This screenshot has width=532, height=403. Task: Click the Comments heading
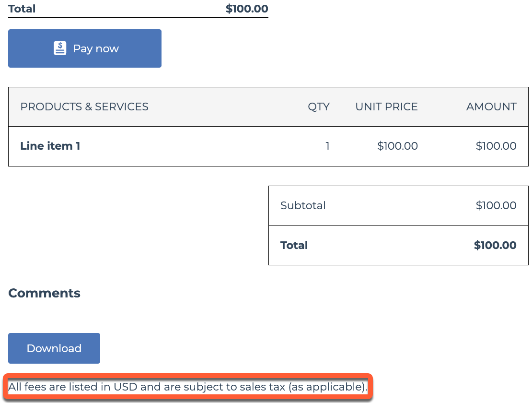(44, 293)
